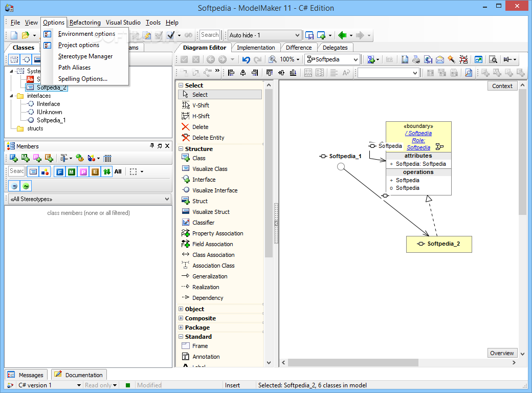Toggle the green tilde circle filter
The image size is (532, 393).
tap(26, 186)
